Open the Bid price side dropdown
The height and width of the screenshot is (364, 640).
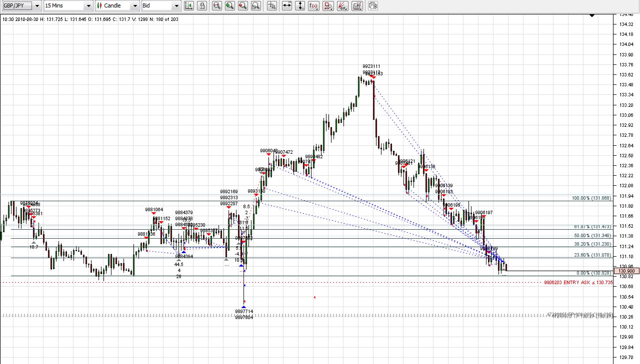[160, 6]
